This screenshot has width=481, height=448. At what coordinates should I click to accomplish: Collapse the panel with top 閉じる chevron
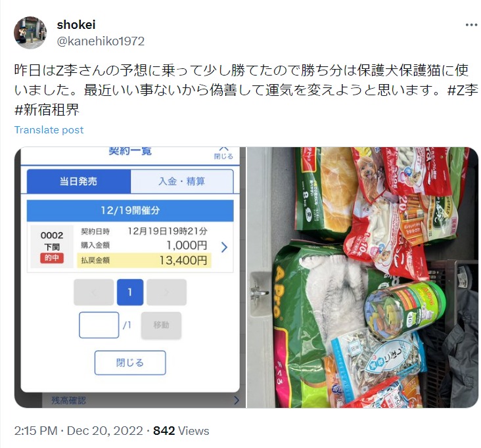[x=223, y=153]
